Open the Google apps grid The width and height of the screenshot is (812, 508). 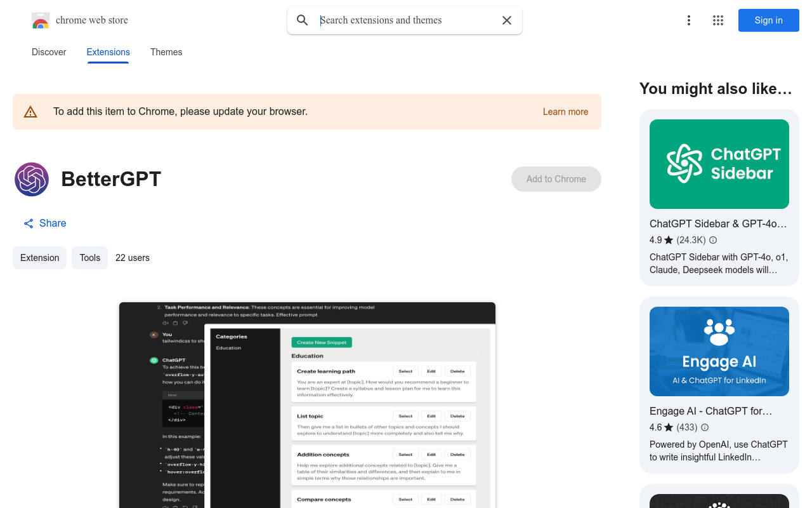pos(718,20)
